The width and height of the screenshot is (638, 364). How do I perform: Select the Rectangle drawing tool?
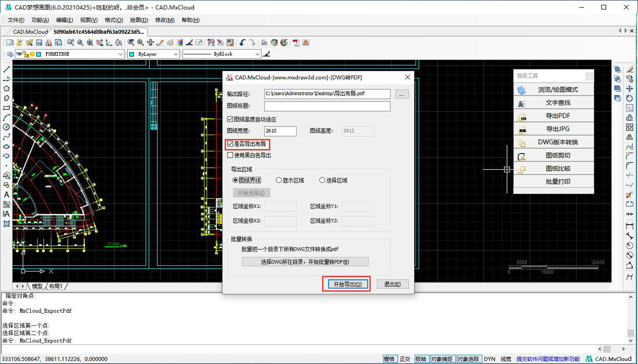7,108
